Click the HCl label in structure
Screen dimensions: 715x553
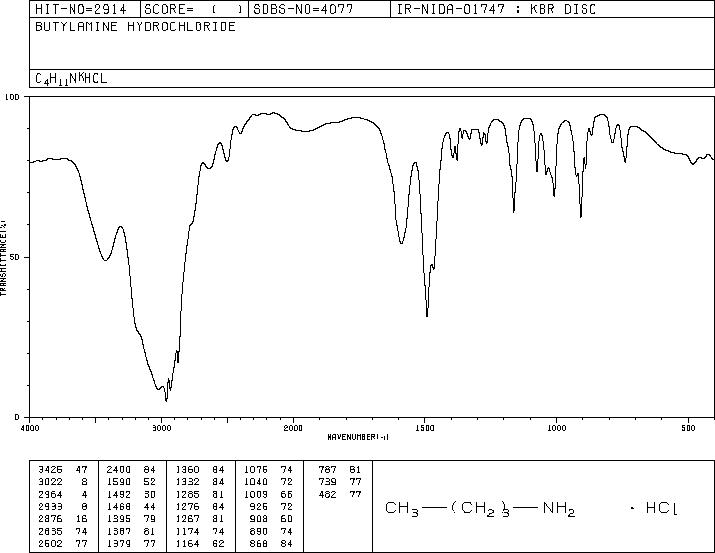pos(662,508)
